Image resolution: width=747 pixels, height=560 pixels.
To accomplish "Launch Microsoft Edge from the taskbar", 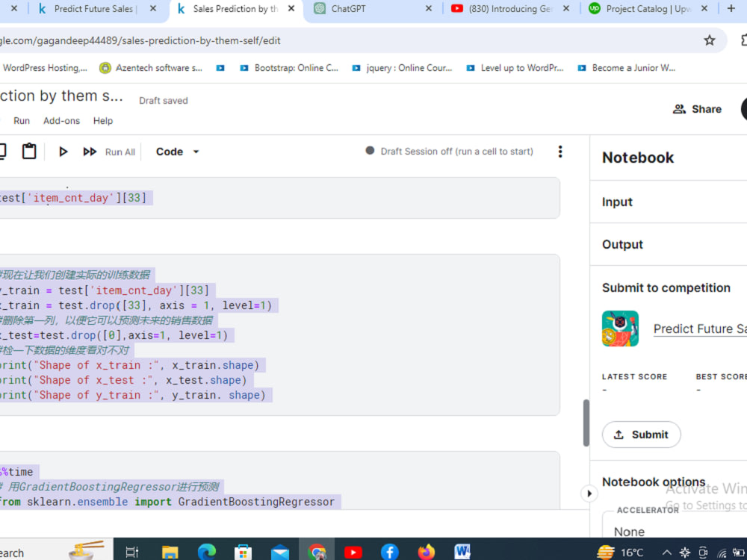I will pos(206,552).
